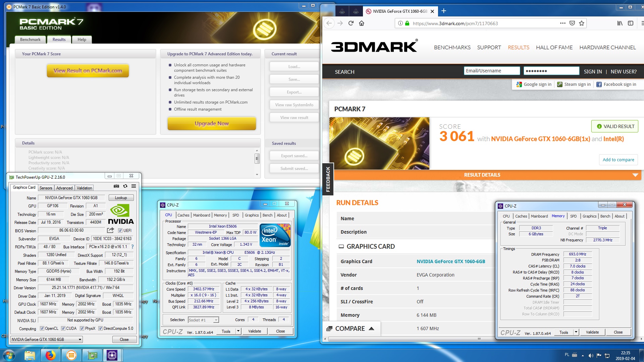Click the GPU-Z Lookup button
Image resolution: width=644 pixels, height=362 pixels.
[x=121, y=198]
